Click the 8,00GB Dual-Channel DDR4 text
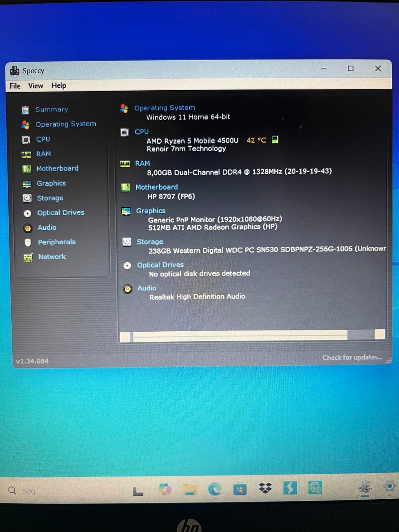Screen dimensions: 399x532 click(x=239, y=172)
